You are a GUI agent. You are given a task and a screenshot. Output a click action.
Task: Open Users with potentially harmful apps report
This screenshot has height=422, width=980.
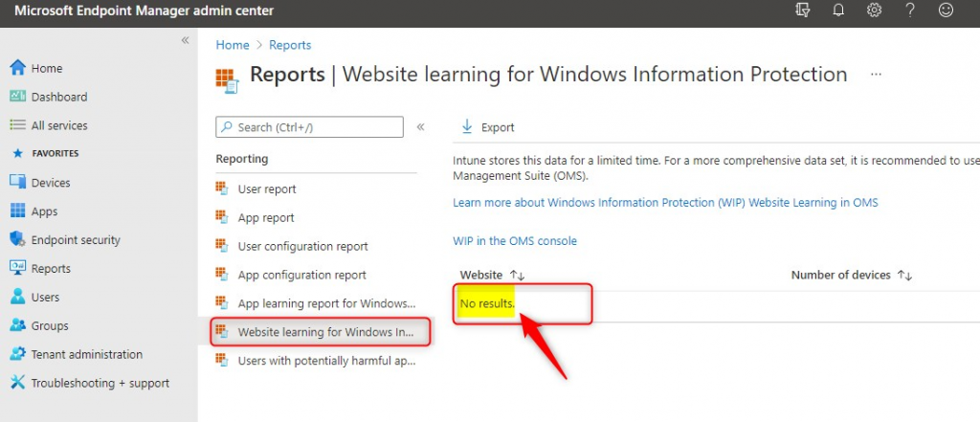coord(326,361)
